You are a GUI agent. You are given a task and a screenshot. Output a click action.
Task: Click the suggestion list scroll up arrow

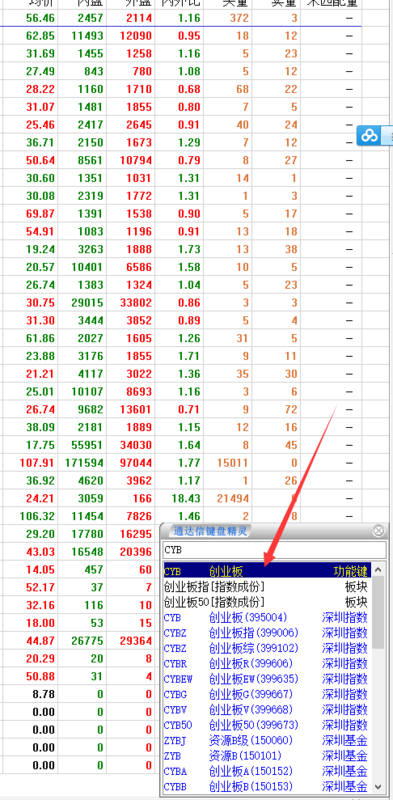click(x=378, y=569)
